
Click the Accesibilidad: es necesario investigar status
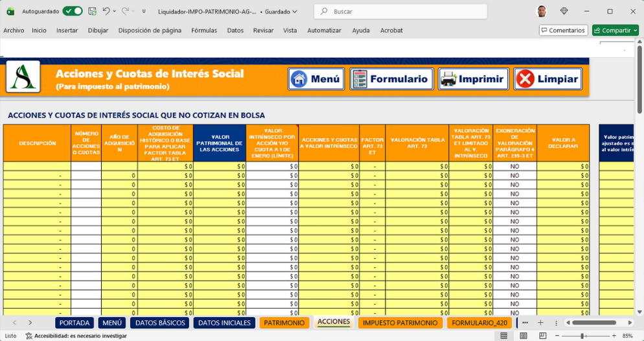point(76,336)
